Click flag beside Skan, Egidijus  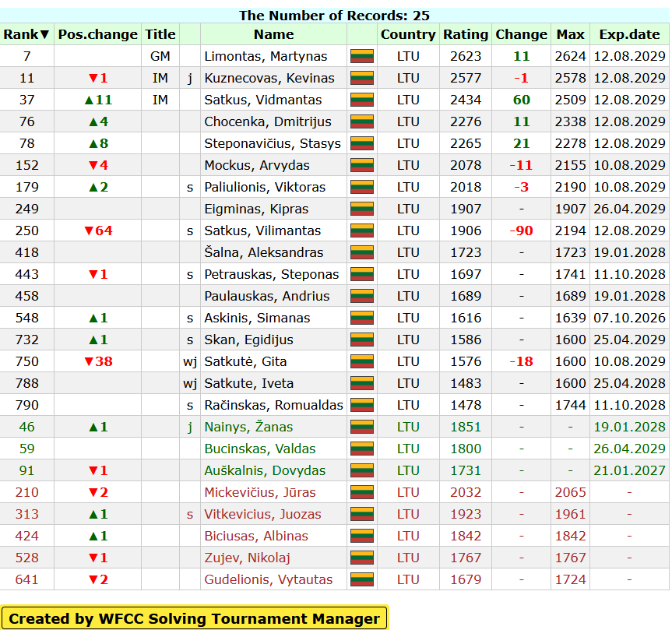(x=362, y=340)
